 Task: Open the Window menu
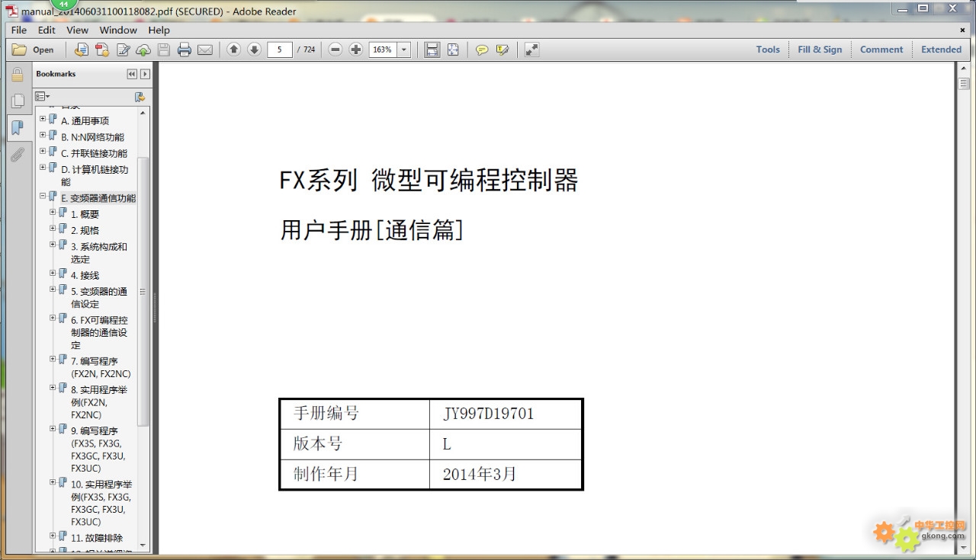[x=118, y=30]
